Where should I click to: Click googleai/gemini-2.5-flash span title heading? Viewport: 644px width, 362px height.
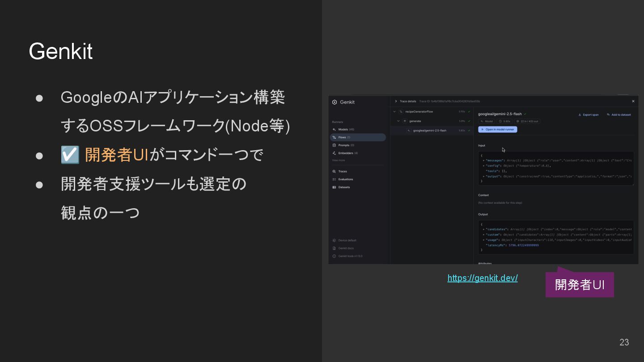(x=500, y=114)
